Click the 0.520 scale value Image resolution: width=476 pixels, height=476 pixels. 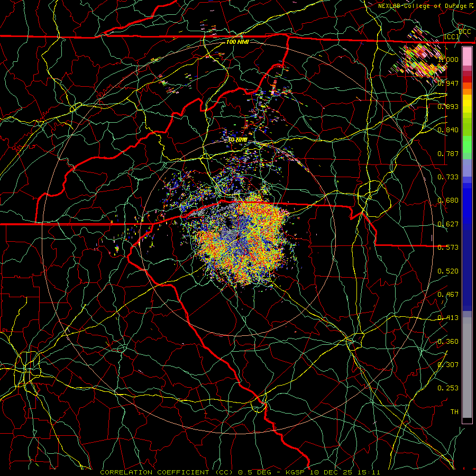coord(448,271)
